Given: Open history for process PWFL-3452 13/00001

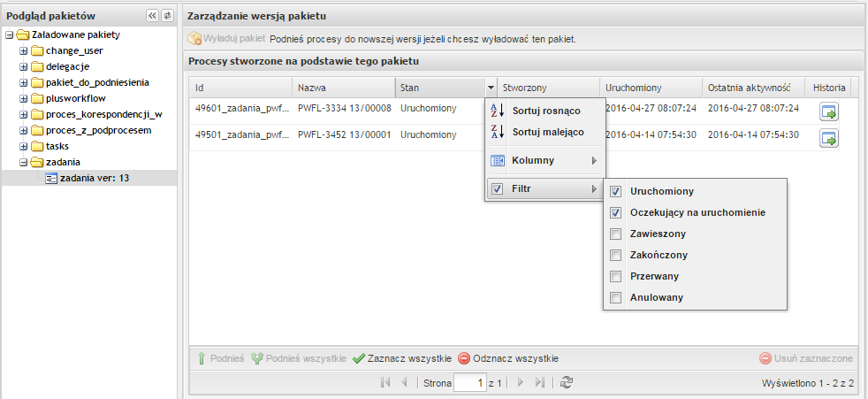Looking at the screenshot, I should tap(829, 138).
